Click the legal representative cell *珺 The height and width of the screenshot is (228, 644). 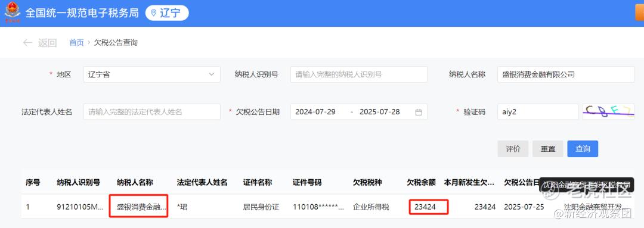point(181,207)
